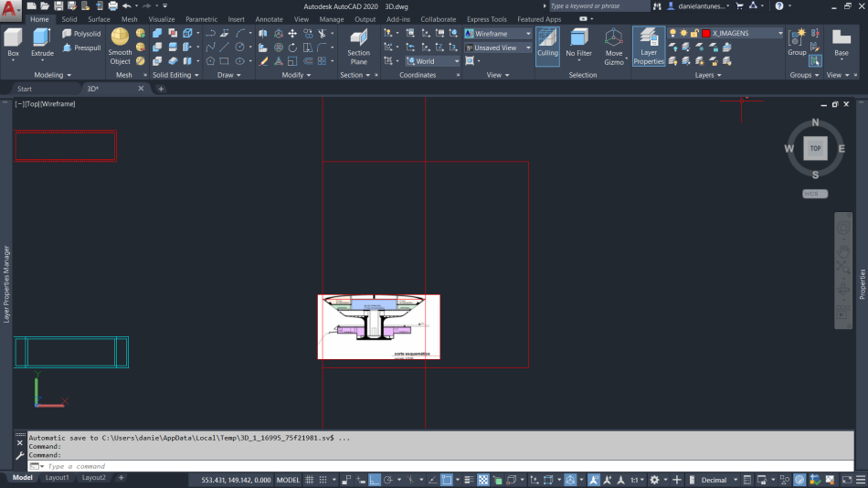This screenshot has width=868, height=488.
Task: Click the new drawing tab plus button
Action: point(161,89)
